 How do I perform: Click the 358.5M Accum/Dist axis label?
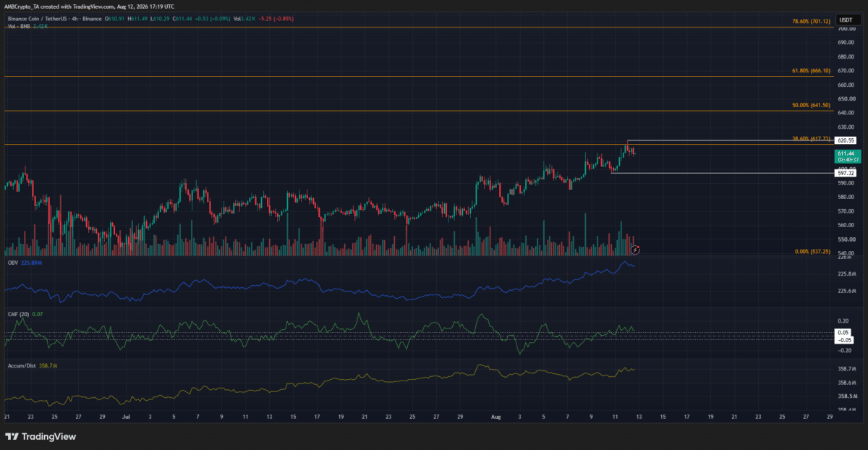(x=846, y=396)
